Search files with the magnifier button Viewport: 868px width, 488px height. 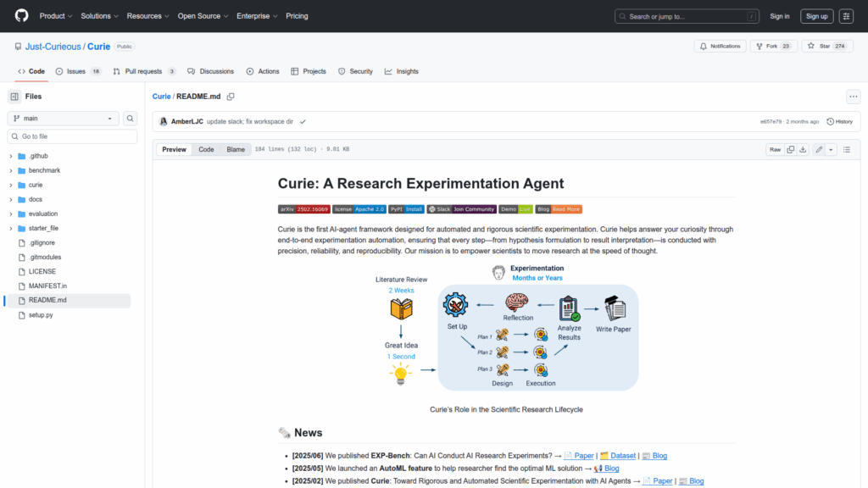[x=130, y=119]
